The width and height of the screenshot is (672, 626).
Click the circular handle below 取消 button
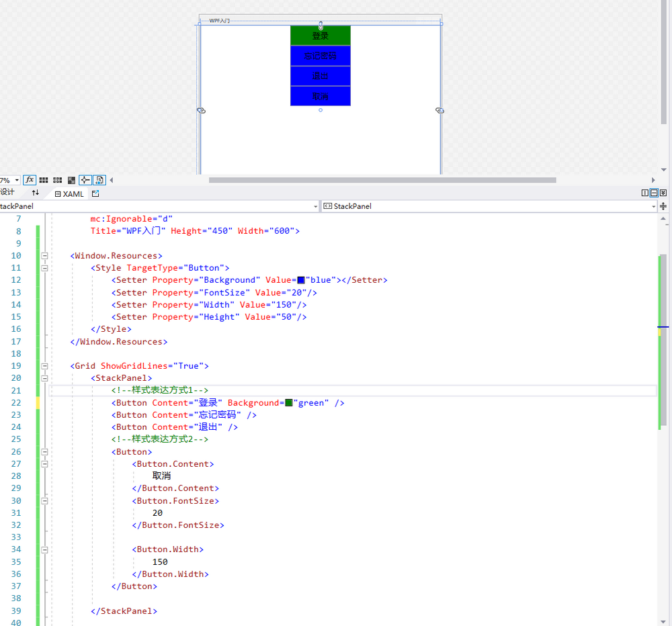tap(321, 110)
